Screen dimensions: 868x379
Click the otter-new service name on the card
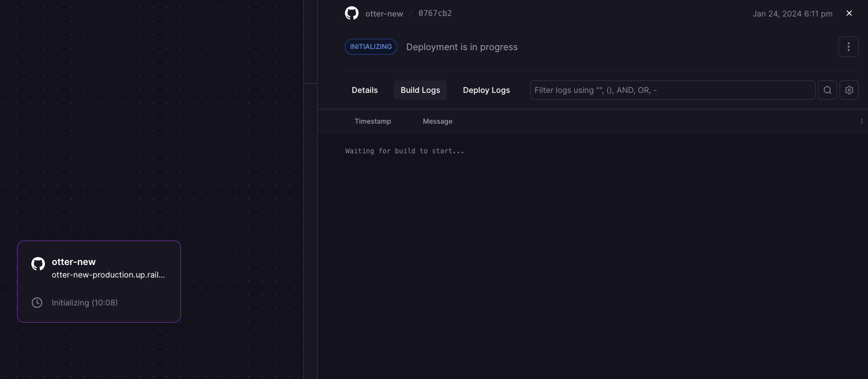pyautogui.click(x=73, y=262)
